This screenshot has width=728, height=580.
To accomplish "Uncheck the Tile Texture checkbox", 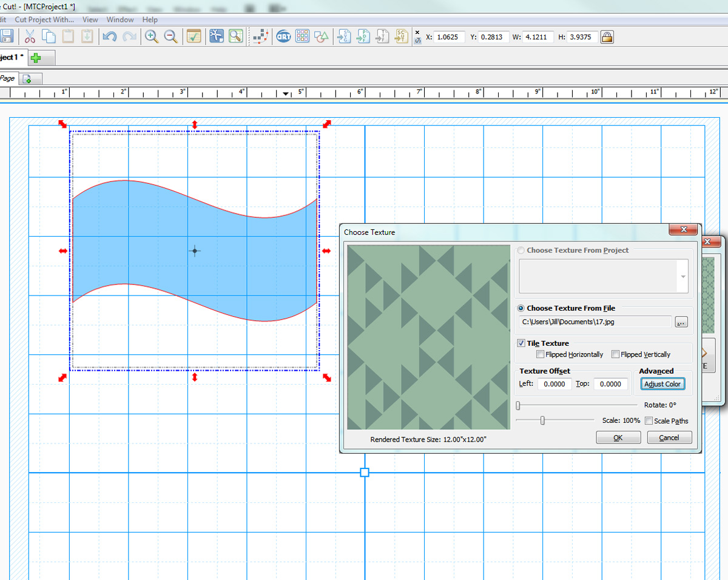I will [x=521, y=343].
